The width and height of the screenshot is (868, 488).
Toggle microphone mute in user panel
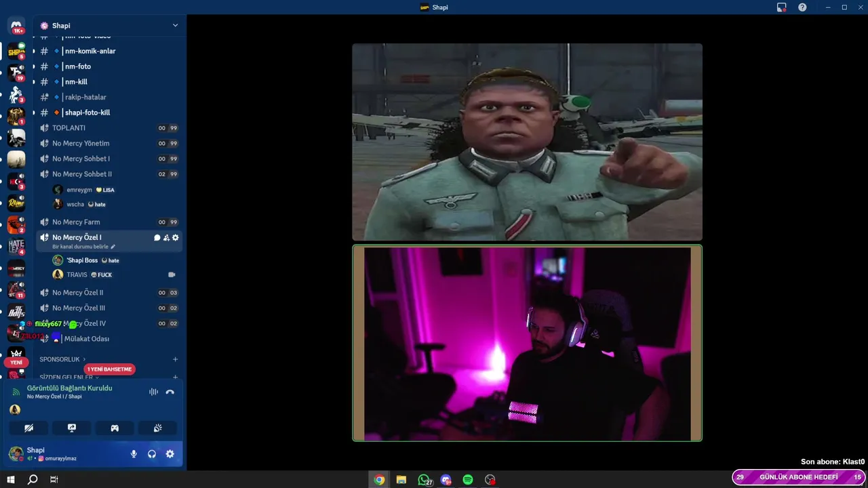[134, 454]
